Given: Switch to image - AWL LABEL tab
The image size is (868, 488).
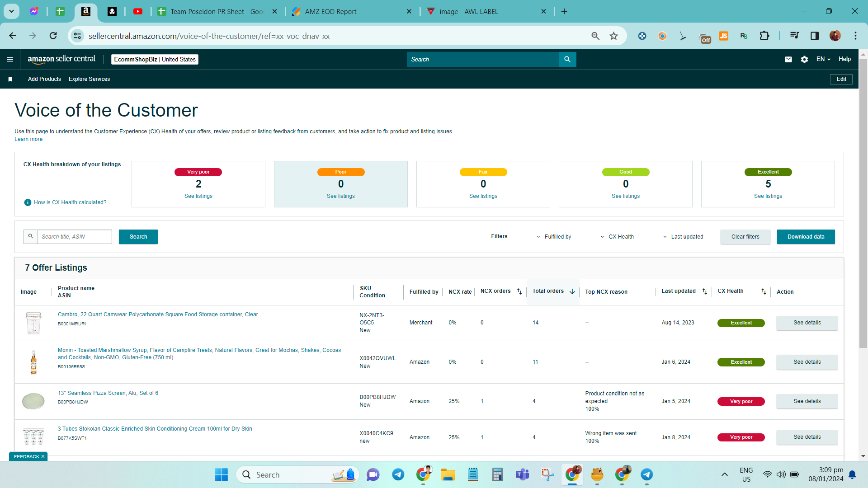Looking at the screenshot, I should click(486, 11).
